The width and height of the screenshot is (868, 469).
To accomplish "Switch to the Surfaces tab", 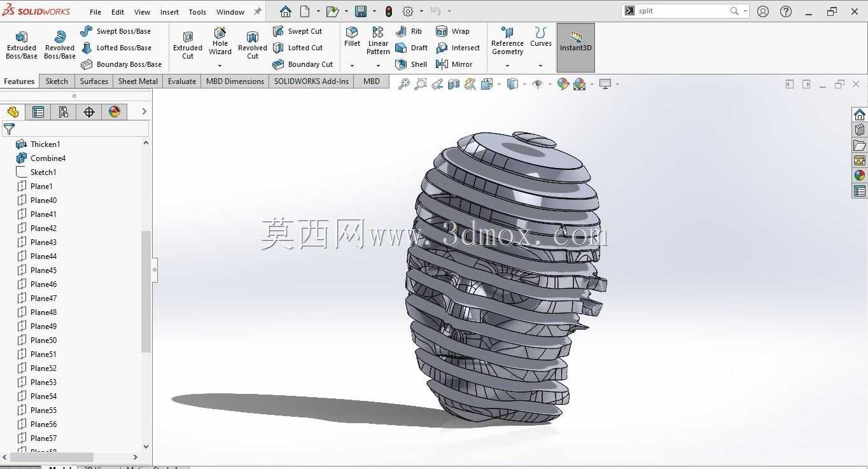I will coord(94,81).
